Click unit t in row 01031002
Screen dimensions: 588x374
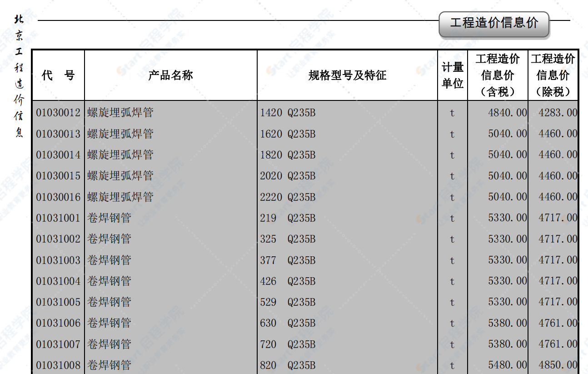pos(452,239)
